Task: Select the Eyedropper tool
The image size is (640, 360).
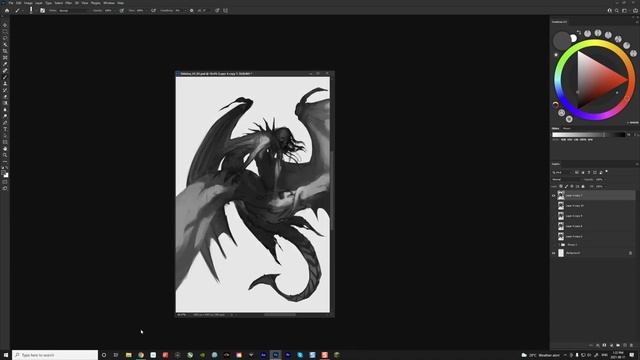Action: coord(5,64)
